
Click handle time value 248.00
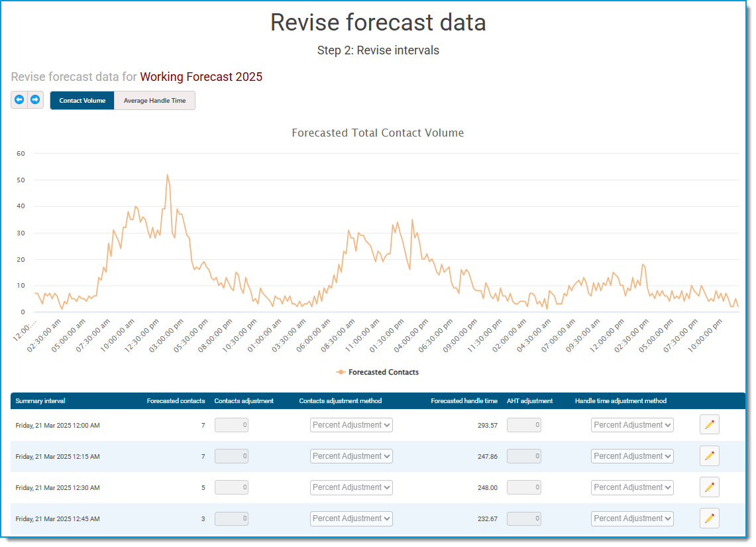[488, 488]
